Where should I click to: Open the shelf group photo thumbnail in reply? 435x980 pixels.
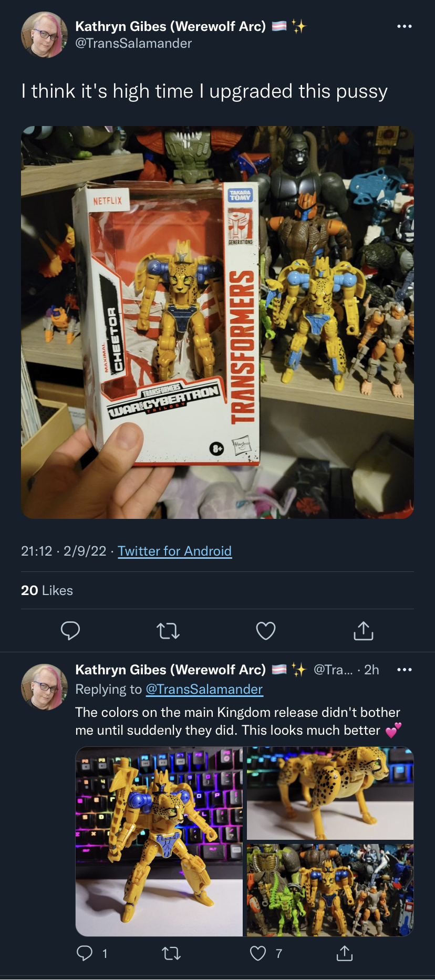pyautogui.click(x=330, y=890)
